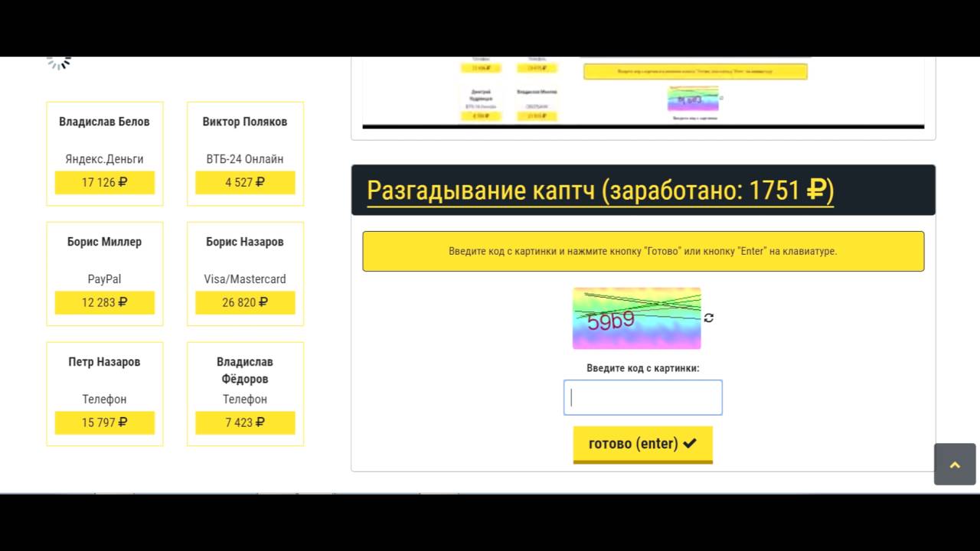
Task: Click the 12 283 ₽ amount
Action: click(105, 302)
